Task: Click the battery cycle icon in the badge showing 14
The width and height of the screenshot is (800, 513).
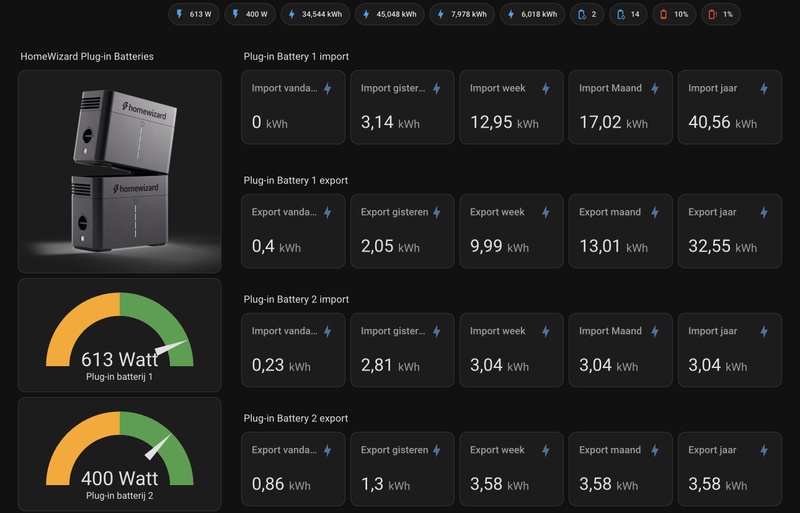Action: coord(620,14)
